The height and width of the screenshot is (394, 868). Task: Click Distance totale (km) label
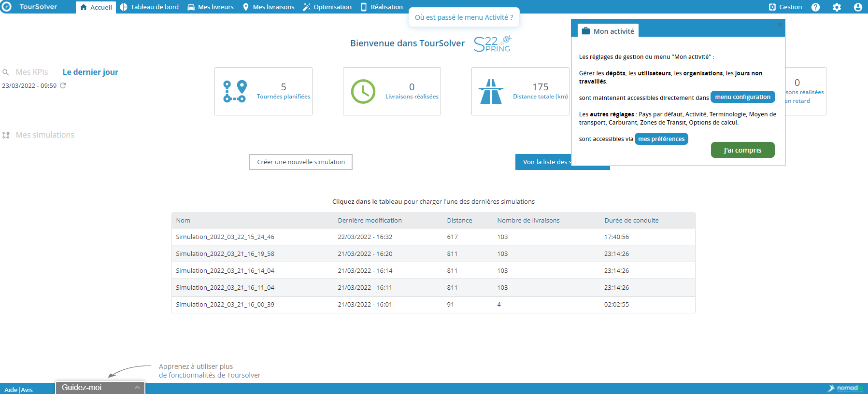(541, 97)
